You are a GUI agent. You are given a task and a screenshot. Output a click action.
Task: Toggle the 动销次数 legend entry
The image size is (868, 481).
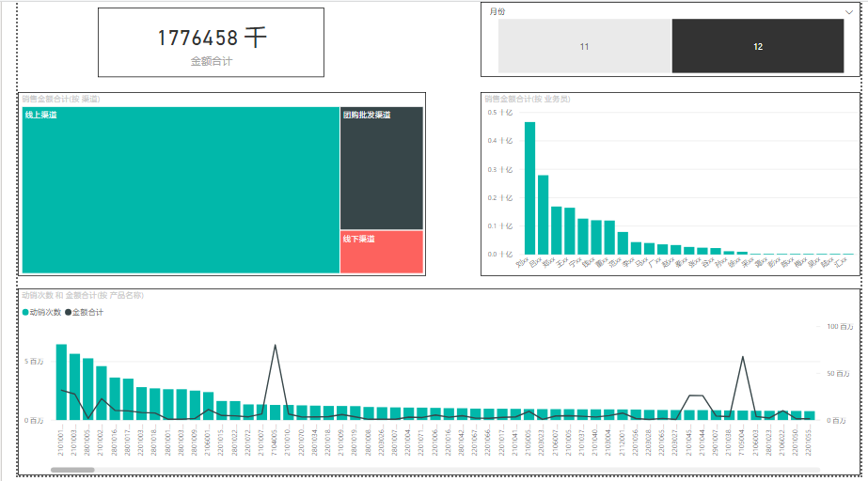coord(42,313)
